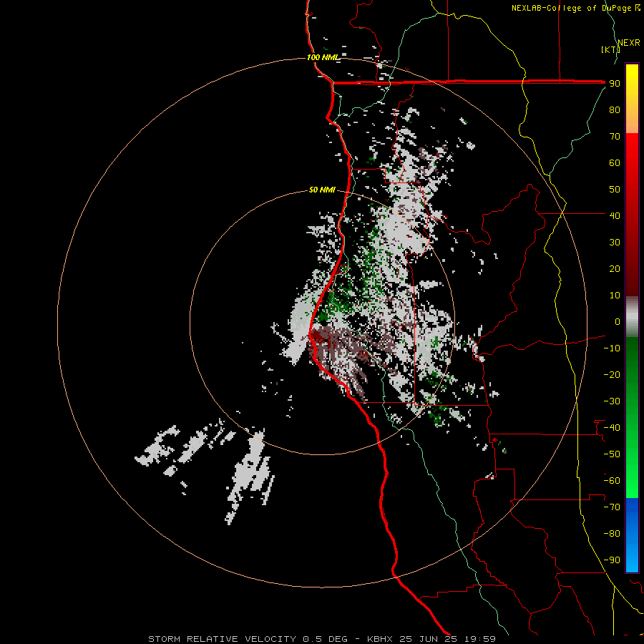Pick the gray zero-velocity color bar segment
This screenshot has width=644, height=644.
(x=632, y=317)
